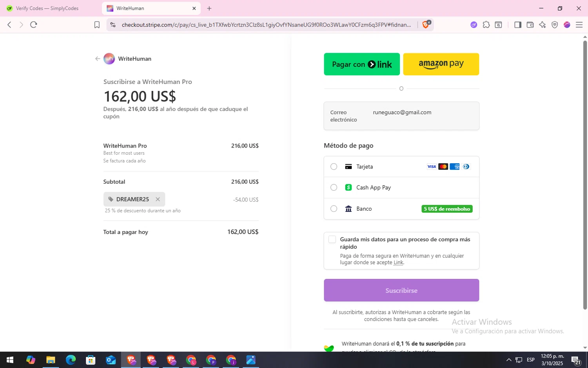Open the browser hamburger menu
Image resolution: width=588 pixels, height=368 pixels.
[579, 25]
